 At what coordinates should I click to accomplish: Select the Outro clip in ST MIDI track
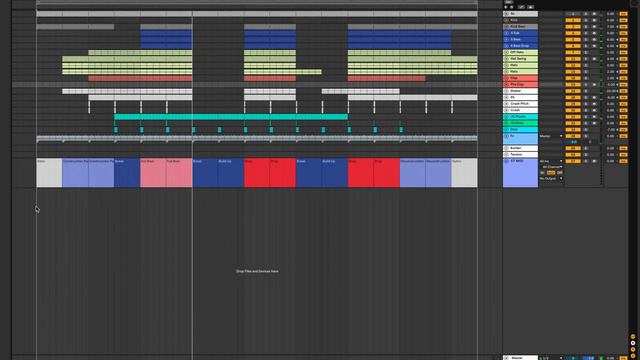464,173
